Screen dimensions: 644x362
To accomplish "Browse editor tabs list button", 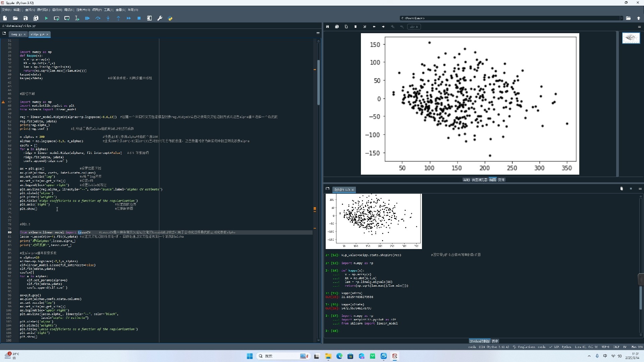I will [x=4, y=33].
